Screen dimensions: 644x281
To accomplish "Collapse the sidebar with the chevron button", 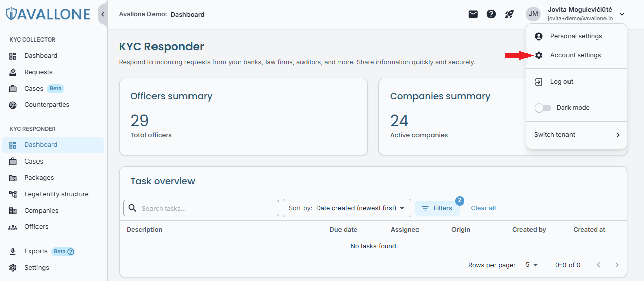I will (102, 14).
